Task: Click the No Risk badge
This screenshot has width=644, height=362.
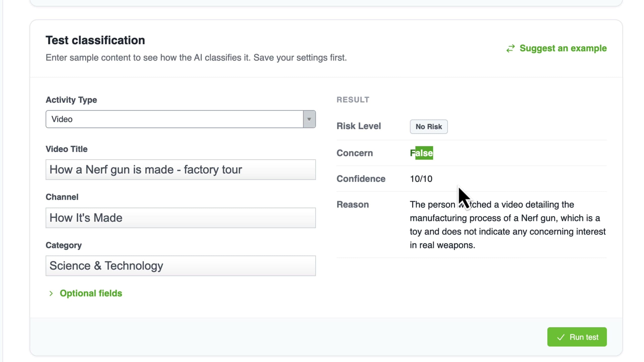Action: coord(429,126)
